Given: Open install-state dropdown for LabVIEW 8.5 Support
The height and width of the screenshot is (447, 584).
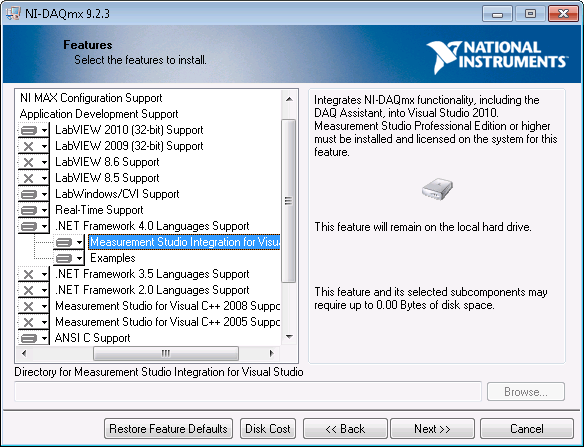Looking at the screenshot, I should (33, 178).
